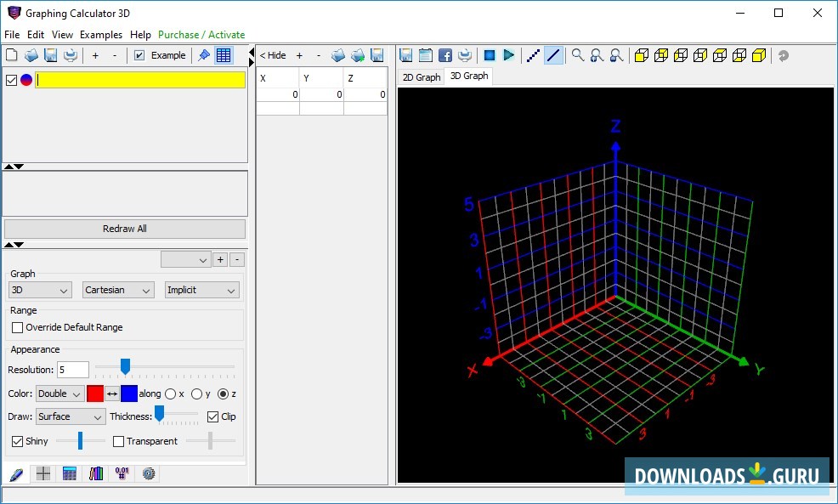Click the pin icon in equation toolbar
Screen dimensions: 838x504
coord(204,55)
